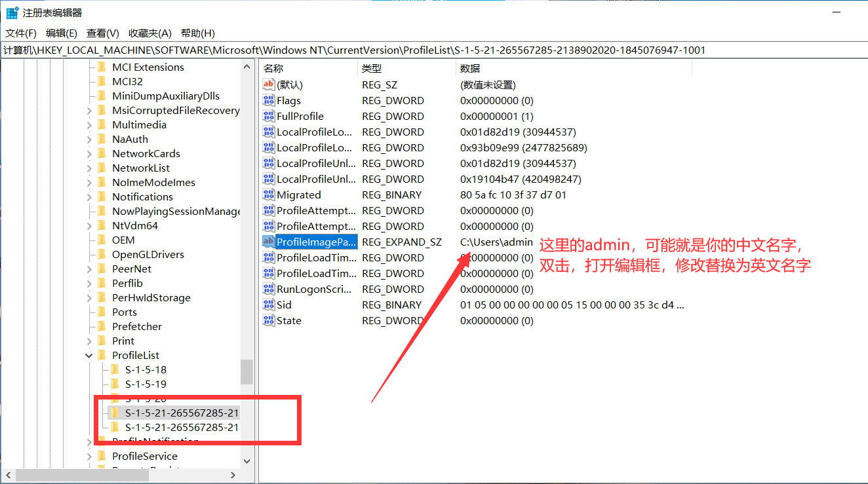The image size is (868, 484).
Task: Sort values by the 名称 column header
Action: [x=275, y=68]
